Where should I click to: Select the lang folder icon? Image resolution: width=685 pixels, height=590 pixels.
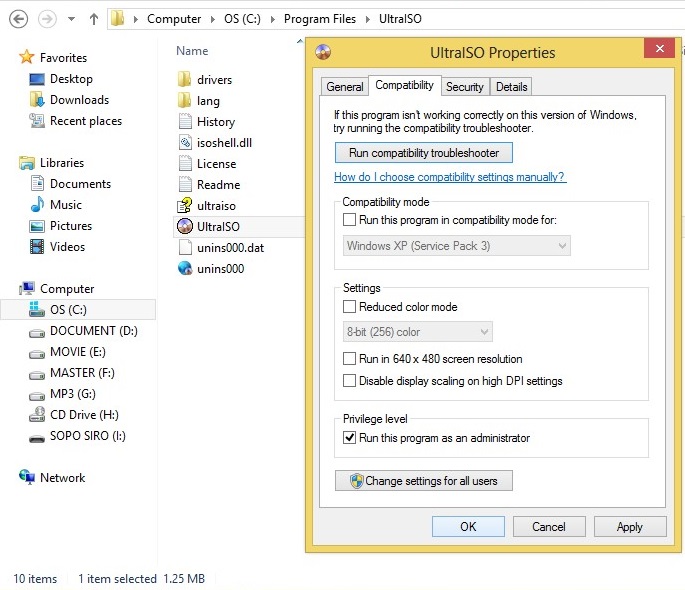click(x=185, y=100)
